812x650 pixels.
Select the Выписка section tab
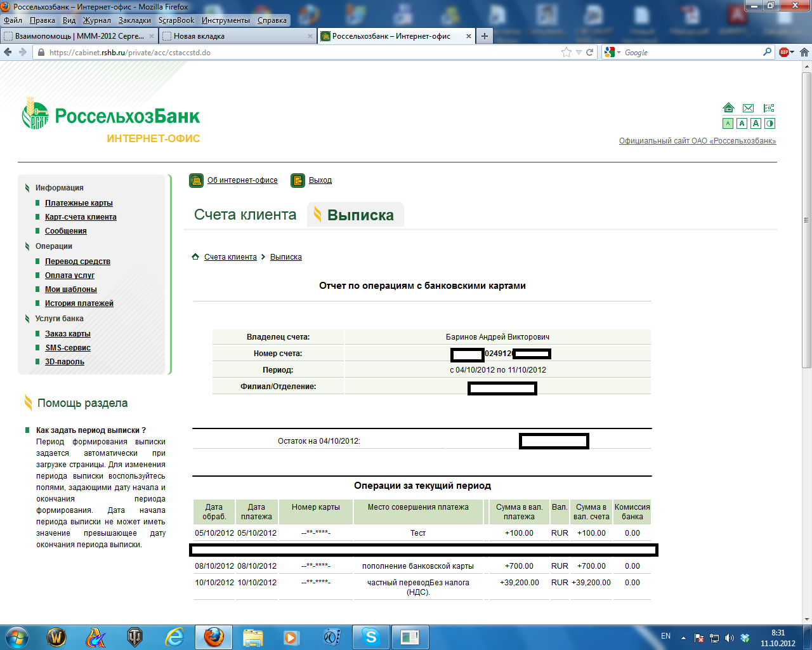point(356,215)
